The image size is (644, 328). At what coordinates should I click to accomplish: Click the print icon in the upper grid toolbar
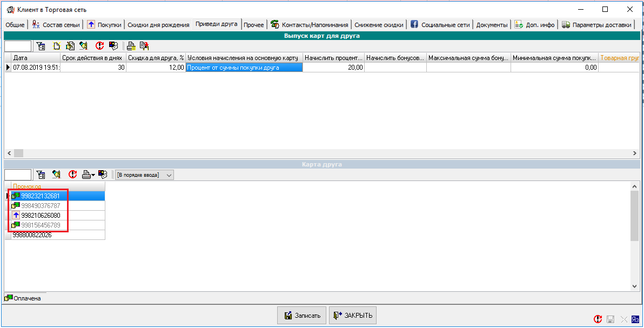(x=131, y=46)
